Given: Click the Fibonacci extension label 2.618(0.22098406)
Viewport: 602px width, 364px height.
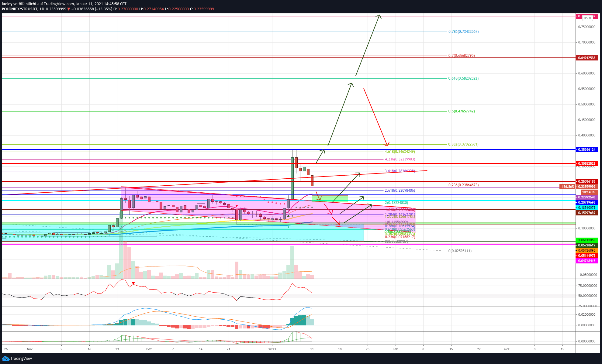Looking at the screenshot, I should point(400,191).
